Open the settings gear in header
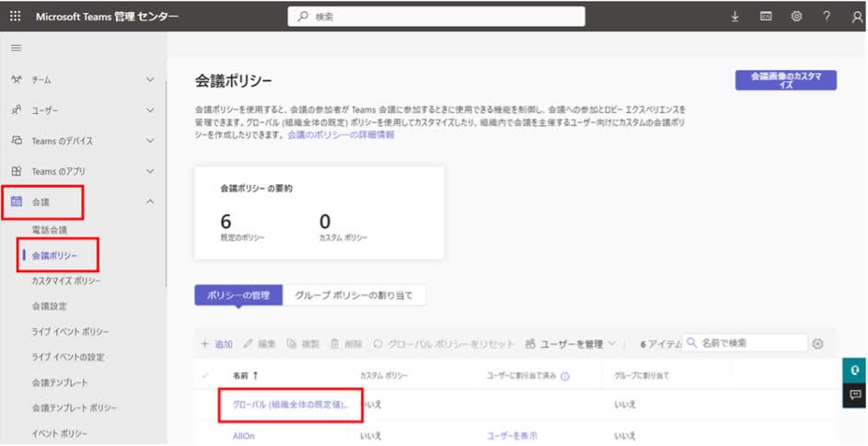This screenshot has width=868, height=446. pos(796,17)
